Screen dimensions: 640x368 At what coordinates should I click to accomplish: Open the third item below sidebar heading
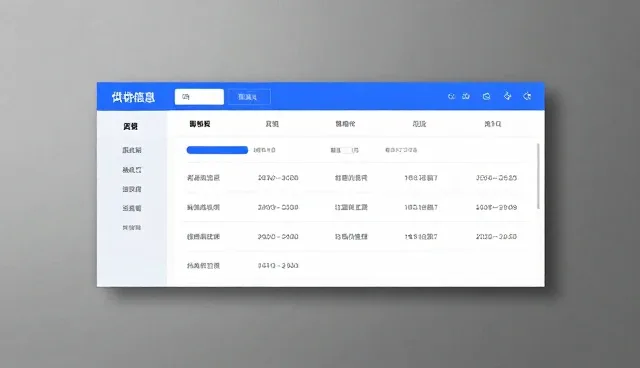132,189
